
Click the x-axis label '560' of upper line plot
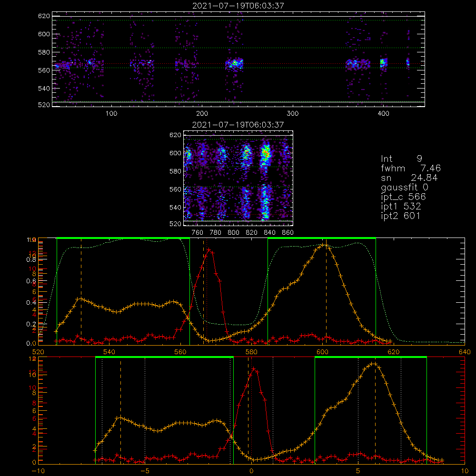[x=180, y=352]
